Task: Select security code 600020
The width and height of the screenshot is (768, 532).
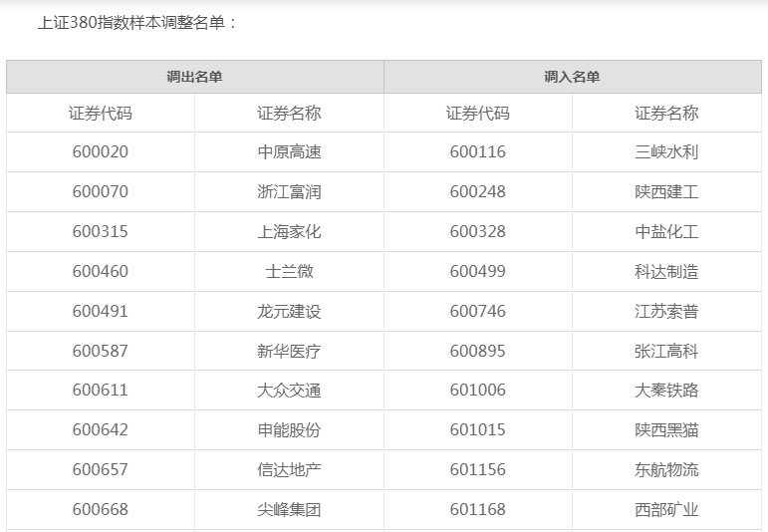Action: [101, 152]
